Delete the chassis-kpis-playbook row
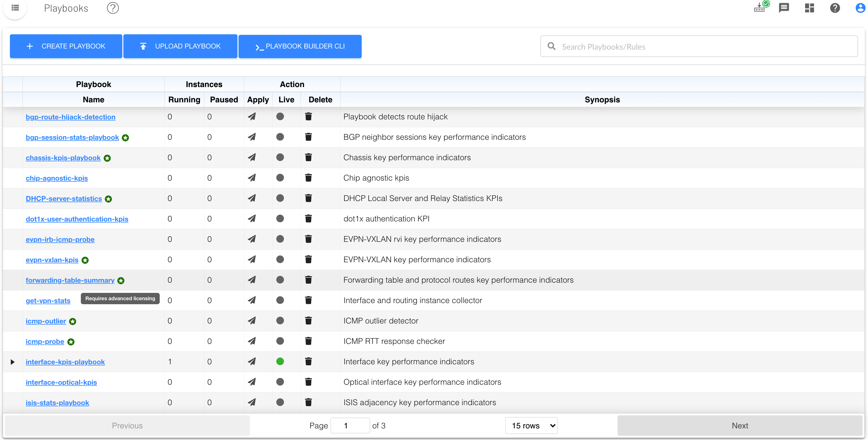The width and height of the screenshot is (868, 440). pos(308,157)
